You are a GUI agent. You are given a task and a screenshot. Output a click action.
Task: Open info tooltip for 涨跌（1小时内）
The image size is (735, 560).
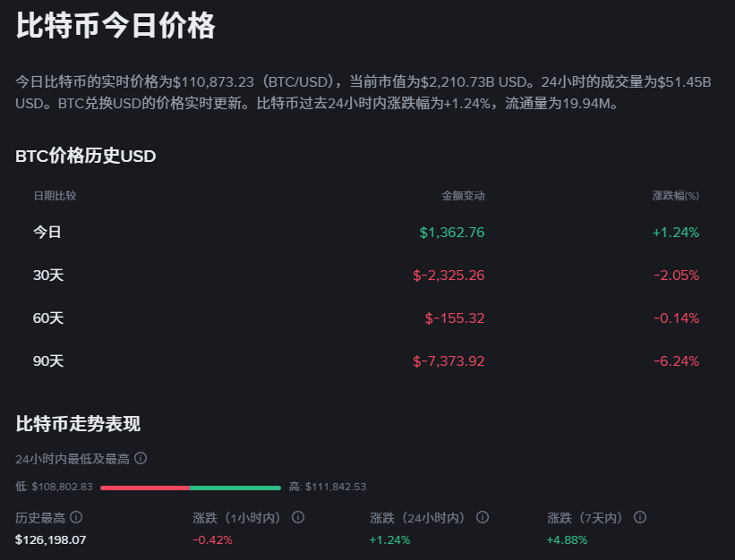pyautogui.click(x=298, y=517)
